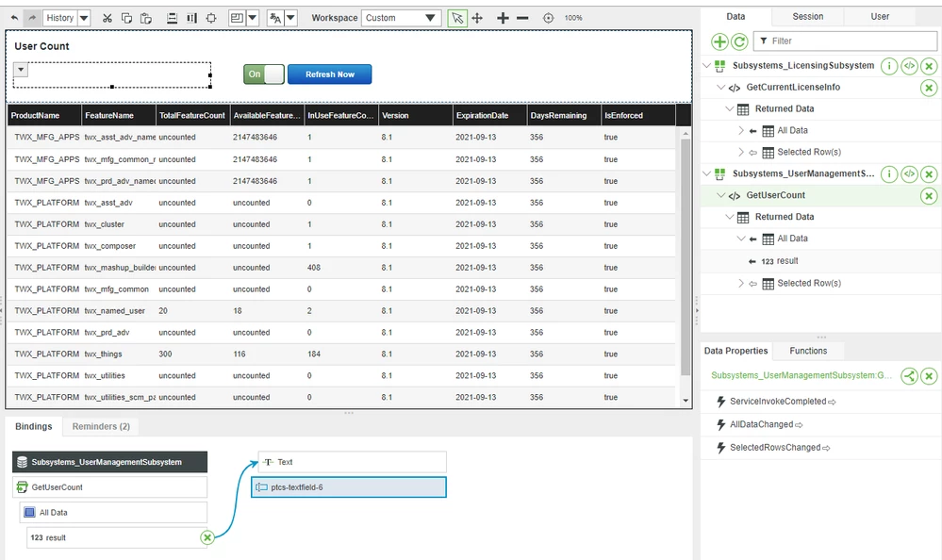Click the layout view toolbar icon
This screenshot has height=560, width=942.
pyautogui.click(x=237, y=18)
